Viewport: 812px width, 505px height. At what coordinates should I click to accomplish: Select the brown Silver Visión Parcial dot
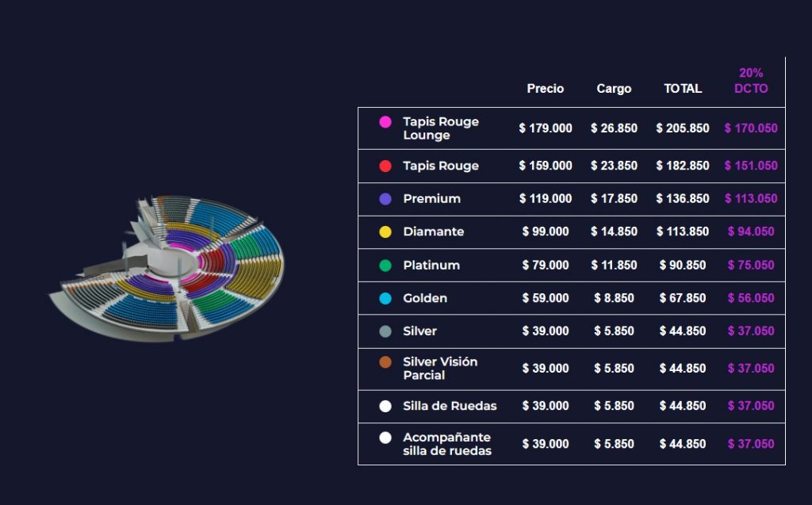(385, 362)
